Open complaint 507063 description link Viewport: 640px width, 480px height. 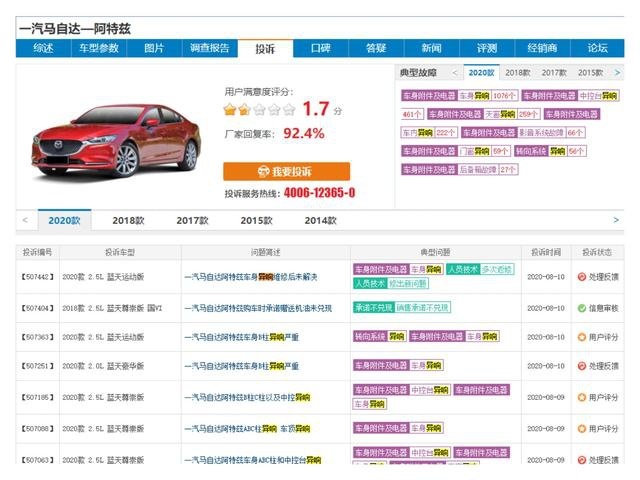[253, 460]
